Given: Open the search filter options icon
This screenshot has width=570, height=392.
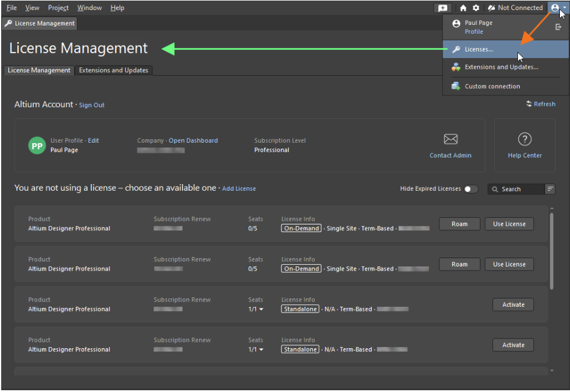Looking at the screenshot, I should pos(550,189).
